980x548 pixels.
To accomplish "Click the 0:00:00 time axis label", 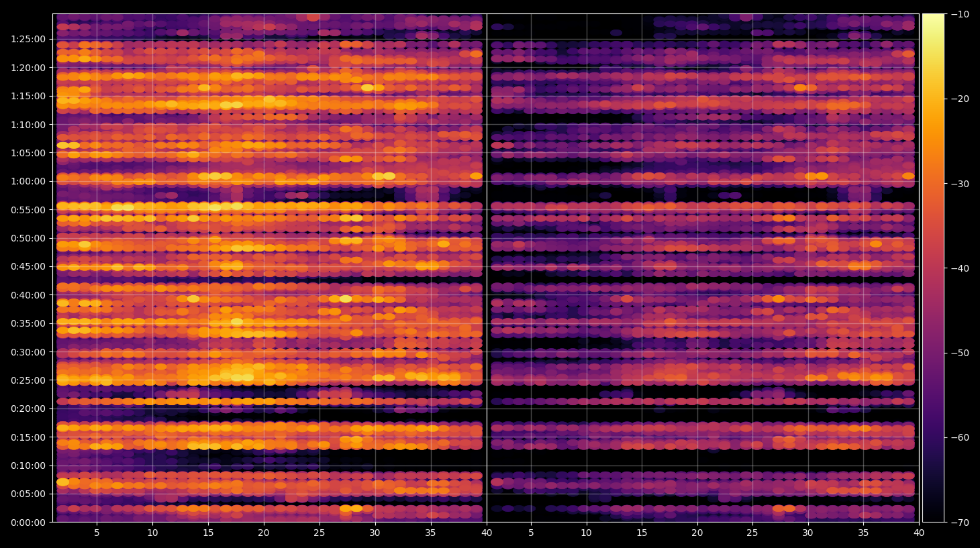I will click(x=28, y=523).
